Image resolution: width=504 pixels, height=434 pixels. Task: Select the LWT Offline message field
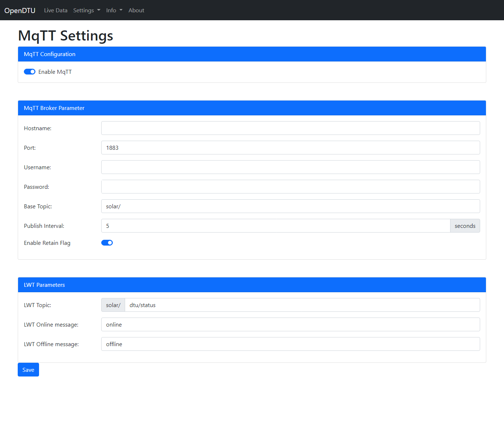(x=290, y=344)
